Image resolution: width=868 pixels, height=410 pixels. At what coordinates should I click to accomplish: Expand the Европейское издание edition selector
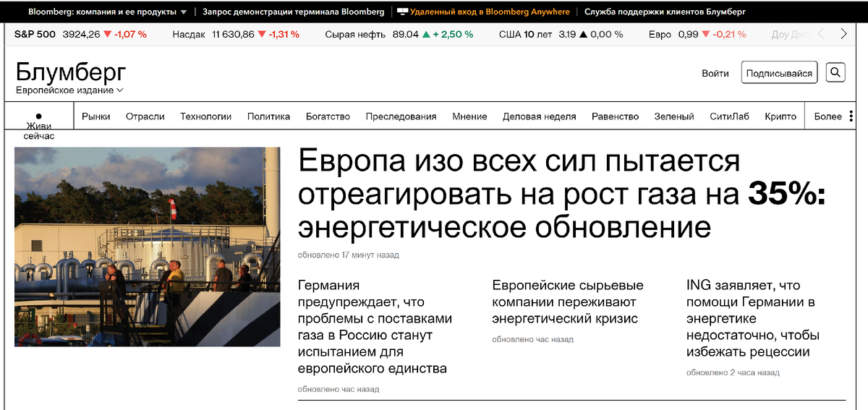[x=69, y=90]
